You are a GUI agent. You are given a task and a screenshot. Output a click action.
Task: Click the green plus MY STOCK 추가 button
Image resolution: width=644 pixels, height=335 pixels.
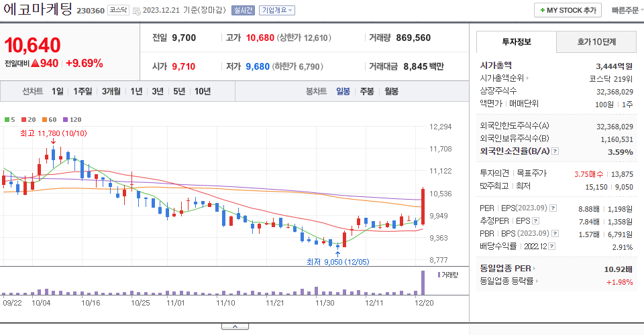coord(568,10)
